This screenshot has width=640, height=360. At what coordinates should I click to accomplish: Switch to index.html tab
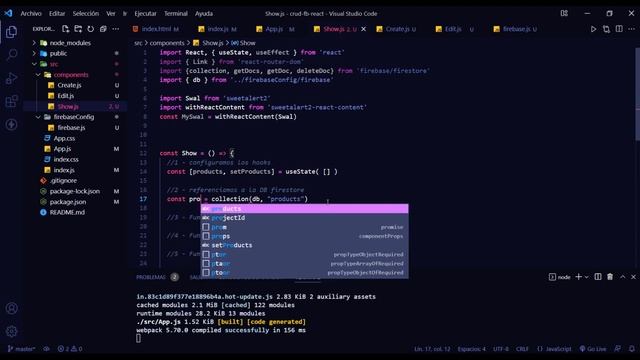tap(156, 29)
